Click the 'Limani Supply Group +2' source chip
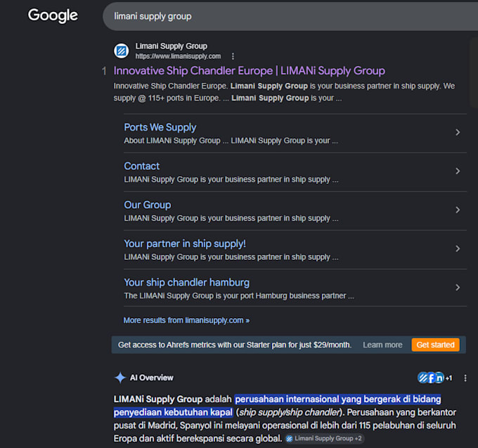 pos(324,438)
